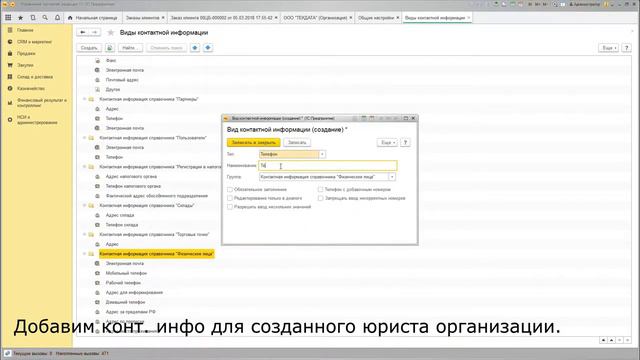The width and height of the screenshot is (640, 360).
Task: Select Телефон налогового органа row
Action: [133, 186]
